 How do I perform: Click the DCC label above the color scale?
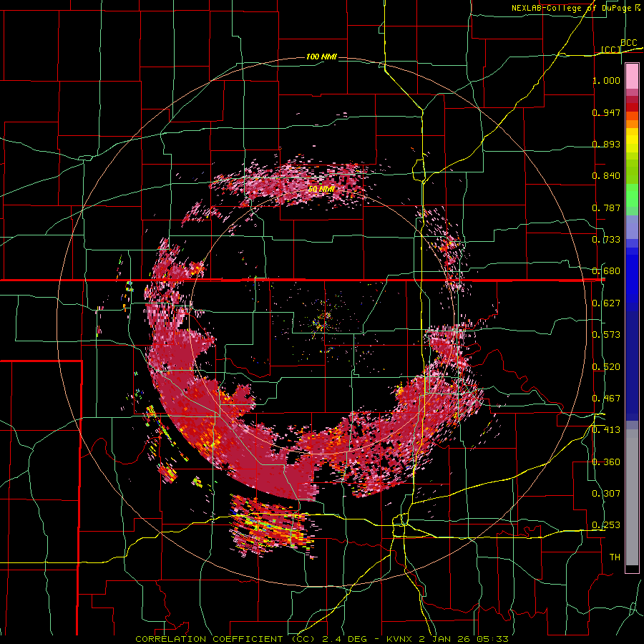click(628, 43)
